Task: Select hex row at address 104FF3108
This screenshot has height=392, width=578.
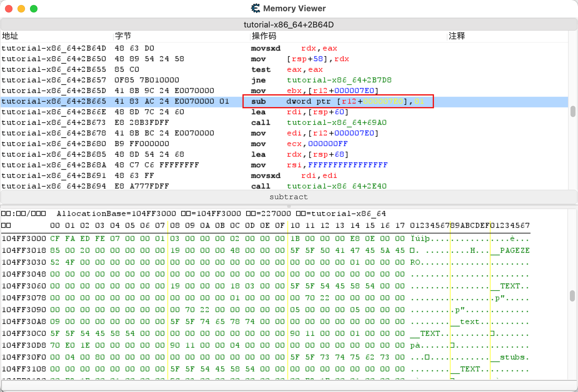Action: tap(266, 369)
